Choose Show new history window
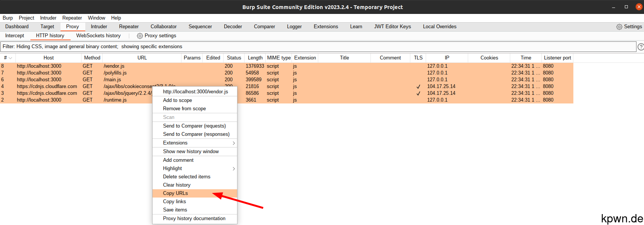This screenshot has width=644, height=225. [195, 152]
